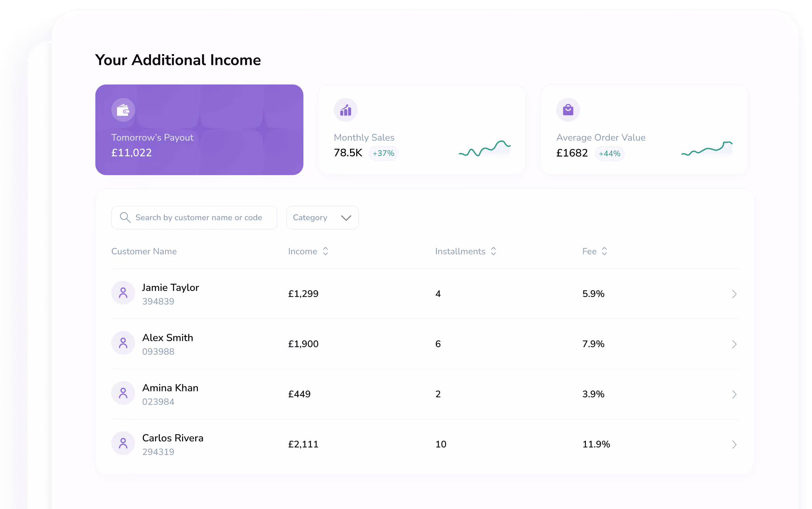Open Alex Smith row details chevron
812x509 pixels.
pyautogui.click(x=734, y=344)
